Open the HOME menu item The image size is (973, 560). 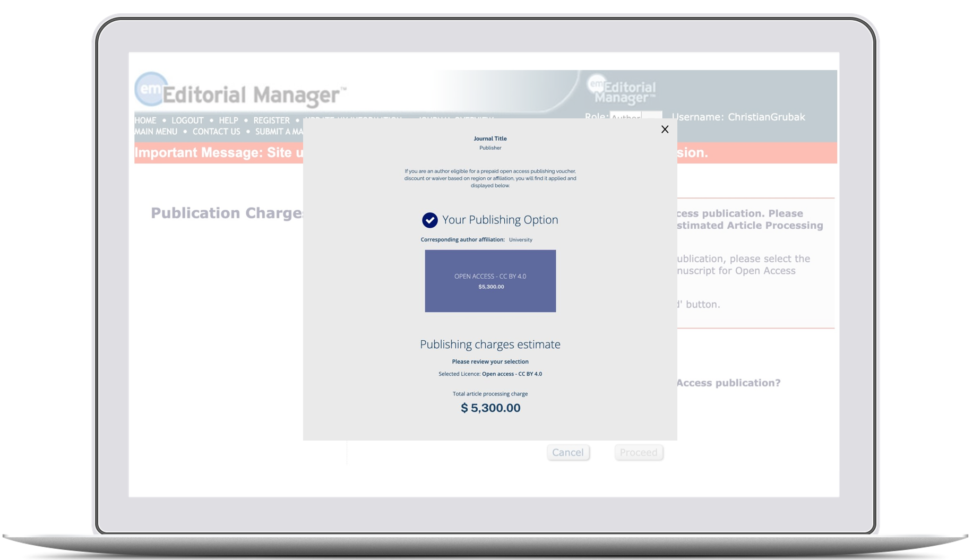[145, 120]
